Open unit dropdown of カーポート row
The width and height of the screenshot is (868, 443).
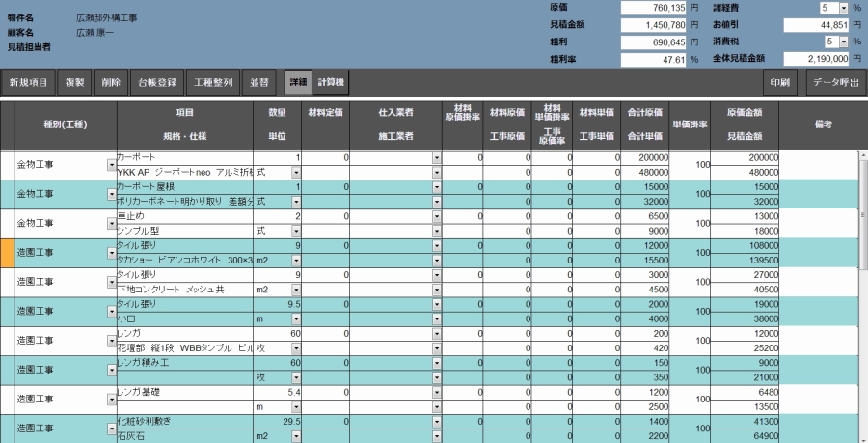296,173
